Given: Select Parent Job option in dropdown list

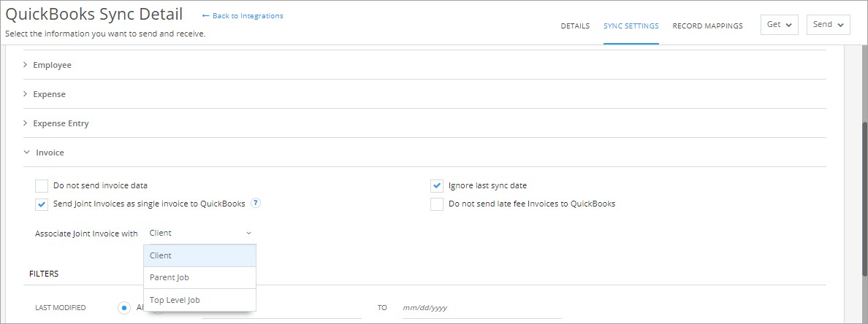Looking at the screenshot, I should [x=200, y=277].
